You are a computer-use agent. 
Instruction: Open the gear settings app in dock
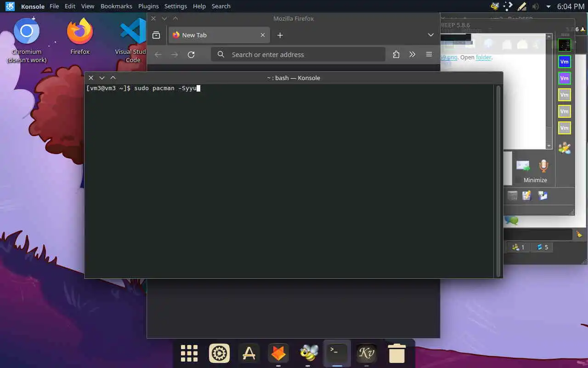(219, 353)
